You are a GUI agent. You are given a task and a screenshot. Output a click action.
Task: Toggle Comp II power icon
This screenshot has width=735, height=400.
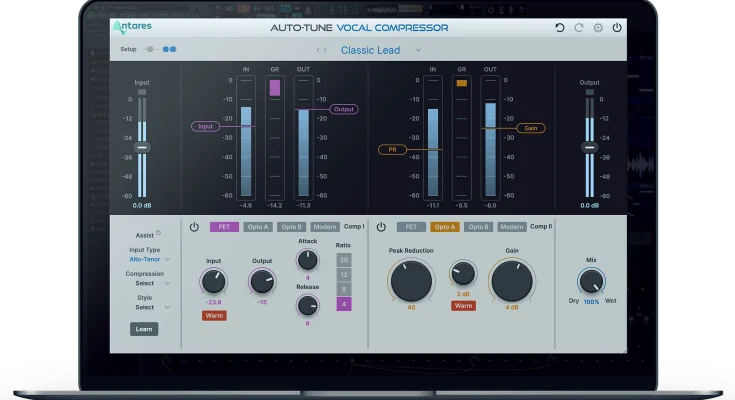(x=381, y=227)
